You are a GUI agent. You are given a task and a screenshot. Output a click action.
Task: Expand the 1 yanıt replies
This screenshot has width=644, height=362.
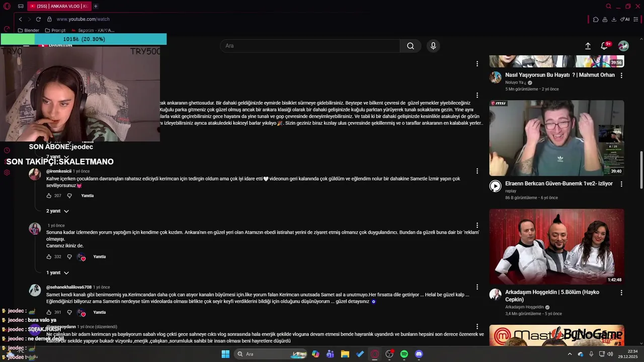57,273
